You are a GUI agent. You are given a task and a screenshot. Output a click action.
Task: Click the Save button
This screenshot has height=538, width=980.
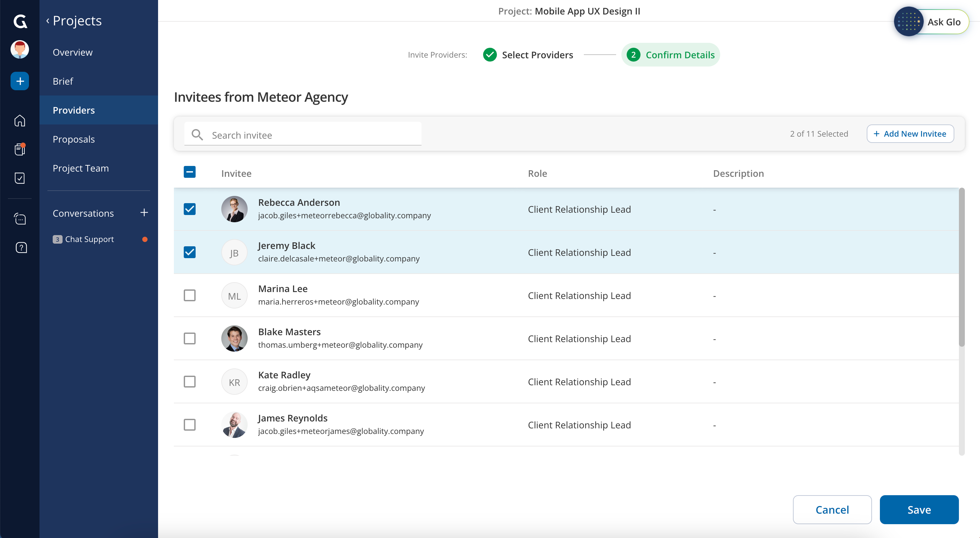pos(919,509)
